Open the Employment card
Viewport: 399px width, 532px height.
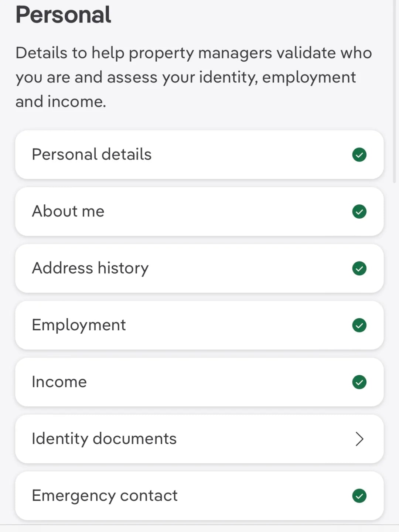coord(199,325)
